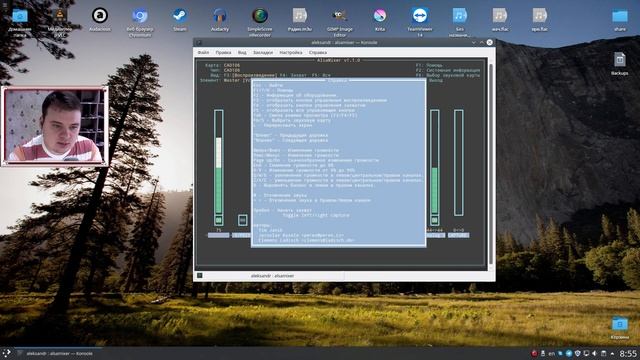Open the Настройка menu in Konsole
Image resolution: width=640 pixels, height=360 pixels.
point(291,53)
